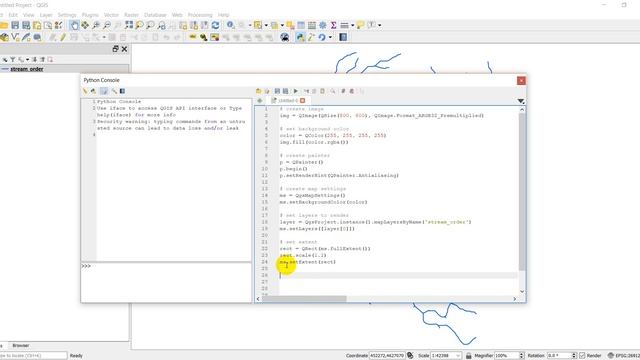
Task: Close the Python Console window
Action: [x=521, y=80]
